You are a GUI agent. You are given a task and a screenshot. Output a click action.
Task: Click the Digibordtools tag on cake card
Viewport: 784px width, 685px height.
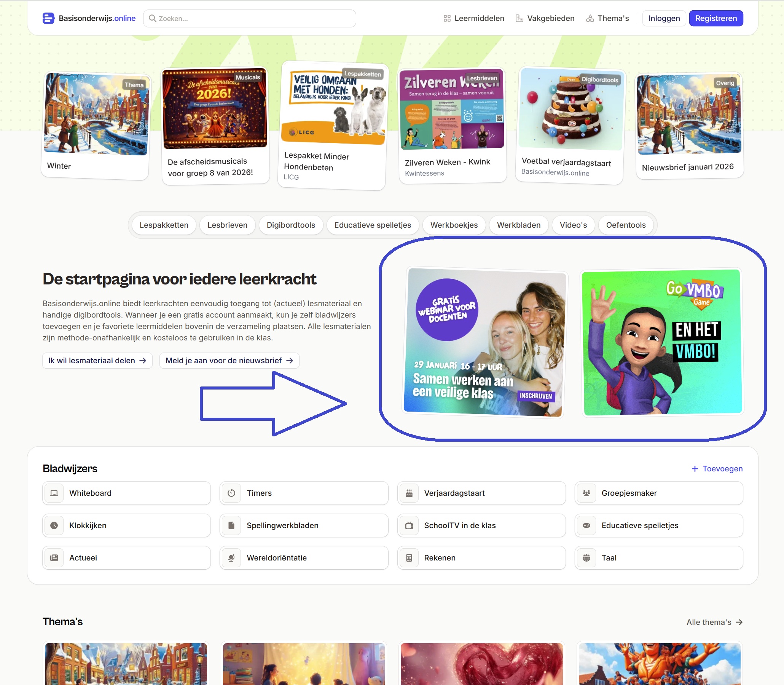[600, 80]
